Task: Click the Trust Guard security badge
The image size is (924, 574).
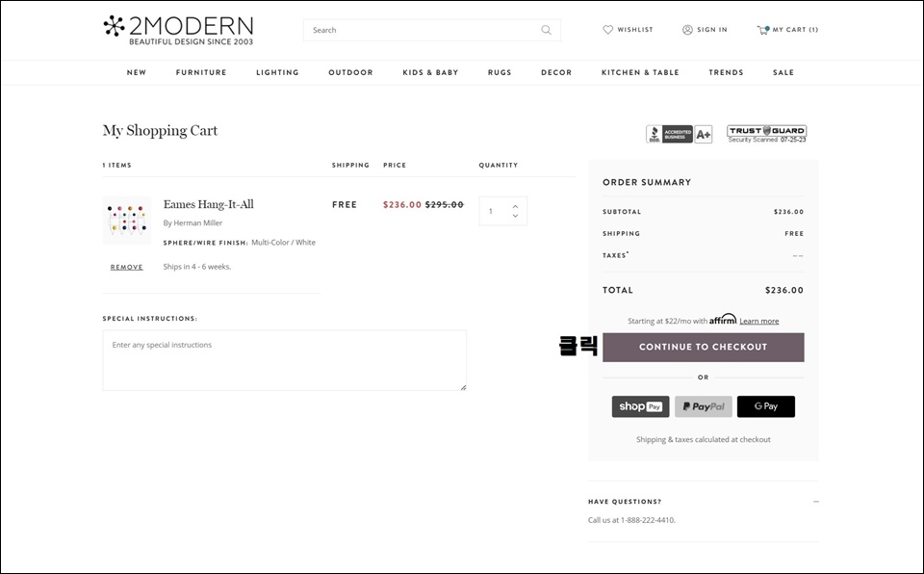Action: click(x=767, y=134)
